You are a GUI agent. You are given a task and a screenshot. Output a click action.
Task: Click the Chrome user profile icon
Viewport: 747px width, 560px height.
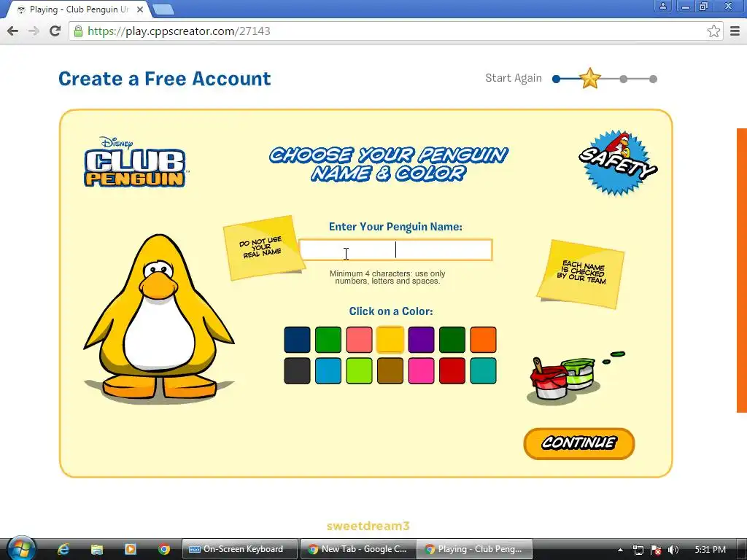(x=662, y=6)
